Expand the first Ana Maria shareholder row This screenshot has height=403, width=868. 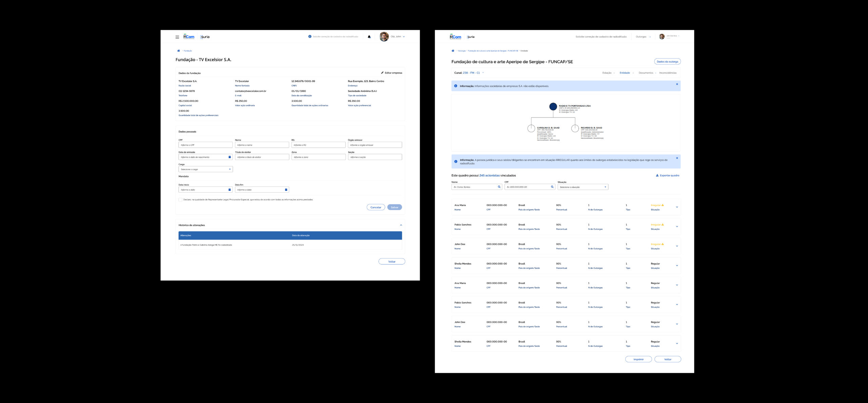click(x=677, y=207)
